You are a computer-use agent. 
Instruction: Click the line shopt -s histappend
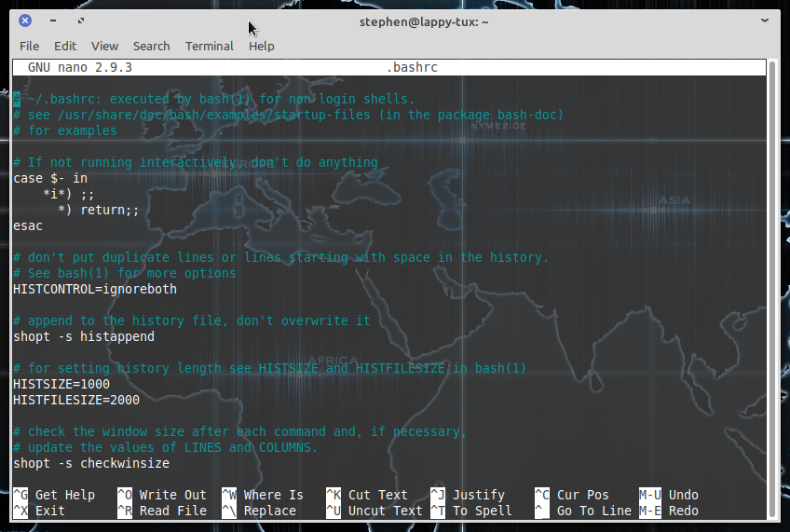coord(84,336)
